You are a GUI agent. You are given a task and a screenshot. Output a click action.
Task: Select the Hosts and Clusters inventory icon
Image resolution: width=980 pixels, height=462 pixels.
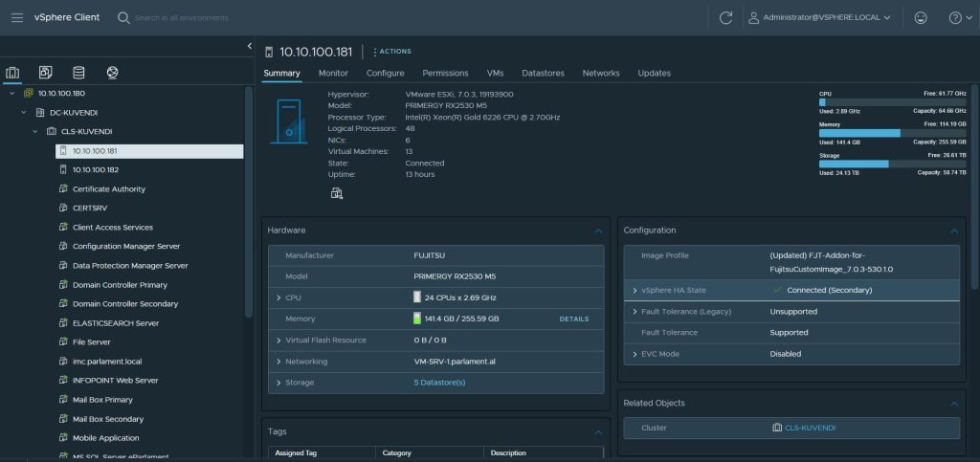(12, 73)
